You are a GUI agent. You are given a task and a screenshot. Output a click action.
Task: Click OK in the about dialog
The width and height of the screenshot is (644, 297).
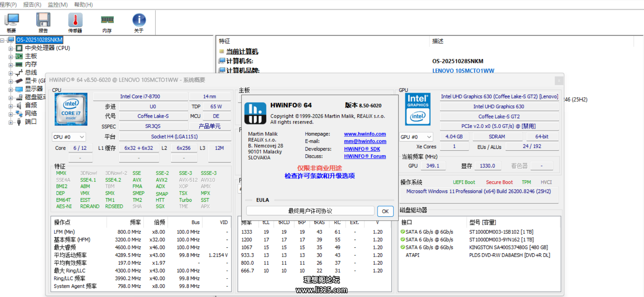pyautogui.click(x=385, y=211)
